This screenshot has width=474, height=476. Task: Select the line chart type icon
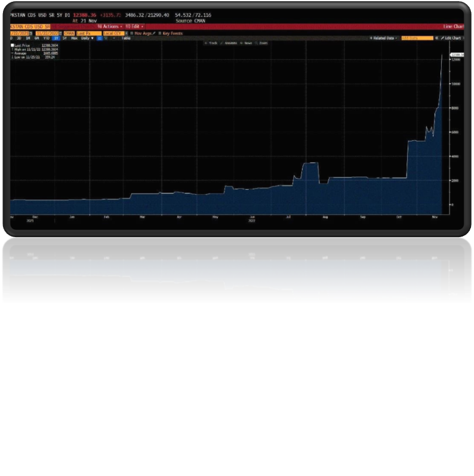[99, 39]
